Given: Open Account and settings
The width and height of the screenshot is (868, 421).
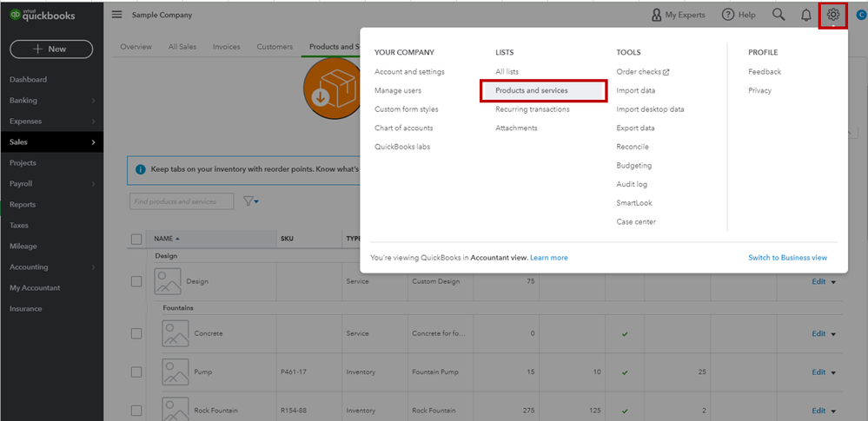Looking at the screenshot, I should point(409,72).
